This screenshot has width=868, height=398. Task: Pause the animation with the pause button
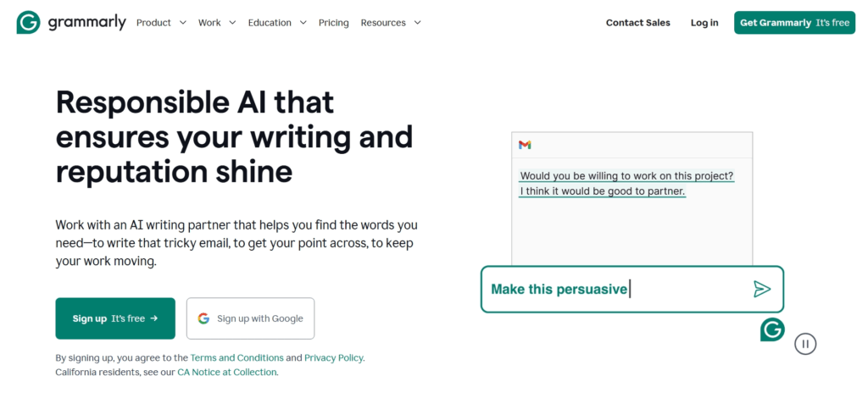(x=805, y=344)
